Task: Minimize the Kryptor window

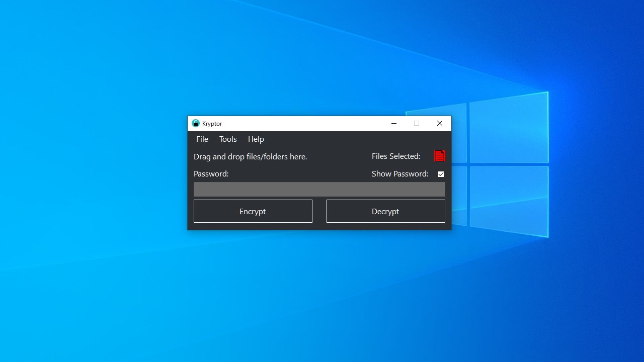Action: (394, 123)
